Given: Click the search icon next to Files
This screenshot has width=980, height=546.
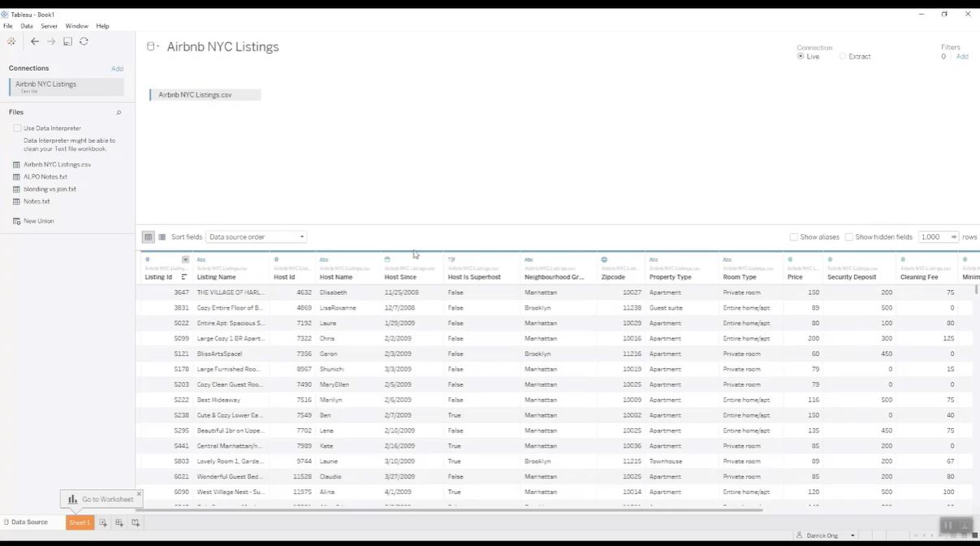Looking at the screenshot, I should pos(119,113).
